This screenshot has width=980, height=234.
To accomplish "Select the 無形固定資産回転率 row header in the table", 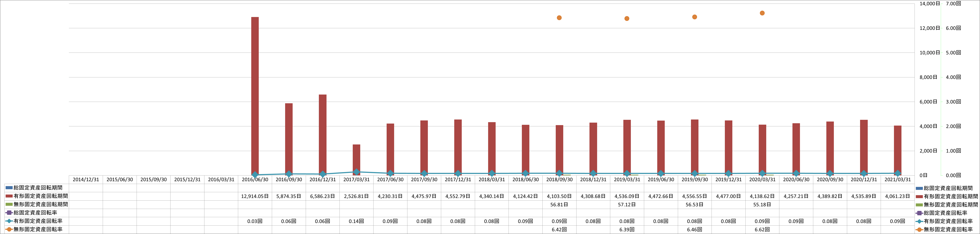I will 37,229.
